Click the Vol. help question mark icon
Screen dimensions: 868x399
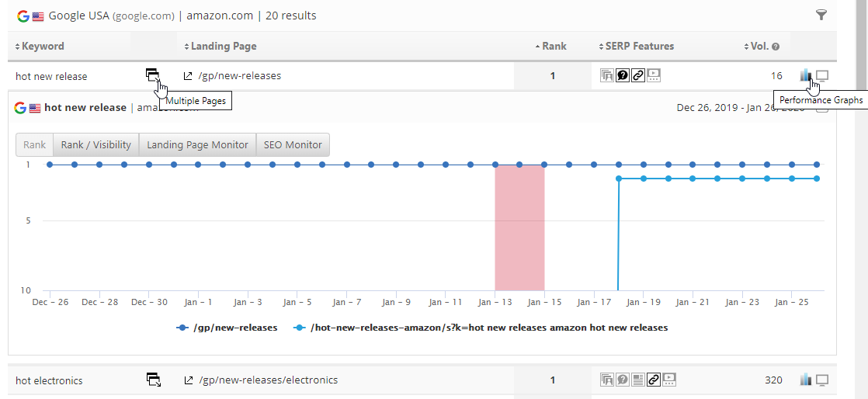click(x=776, y=47)
